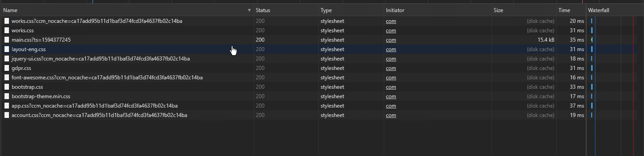Image resolution: width=644 pixels, height=156 pixels.
Task: Click the 35 ms time value
Action: pyautogui.click(x=577, y=40)
